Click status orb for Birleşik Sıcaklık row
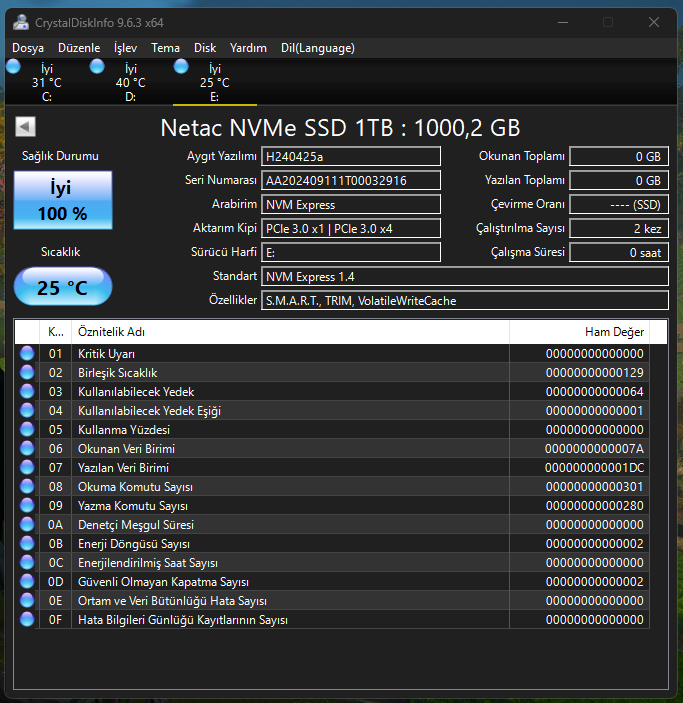This screenshot has width=683, height=703. [27, 372]
